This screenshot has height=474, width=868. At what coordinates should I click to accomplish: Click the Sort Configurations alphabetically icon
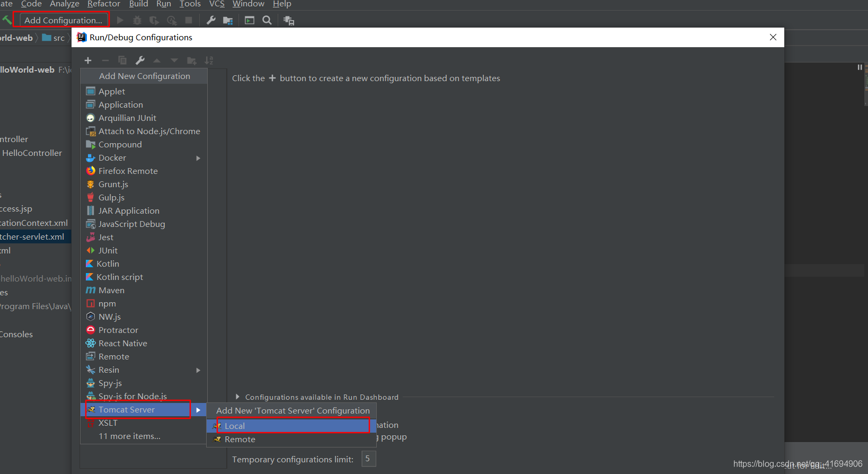tap(209, 60)
